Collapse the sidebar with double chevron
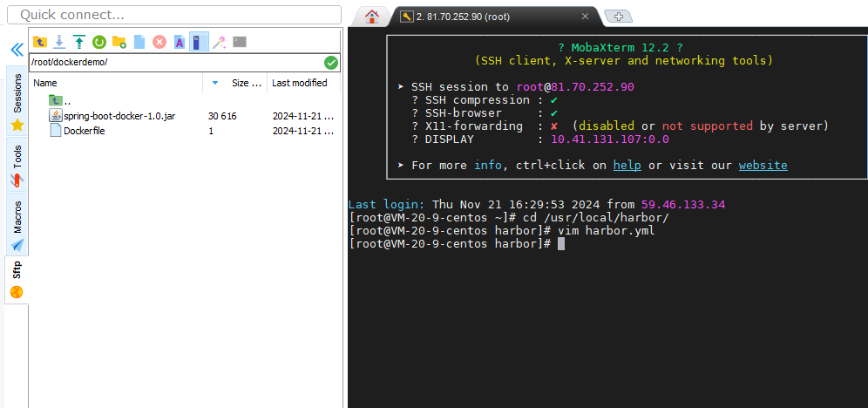The height and width of the screenshot is (408, 868). [x=17, y=50]
